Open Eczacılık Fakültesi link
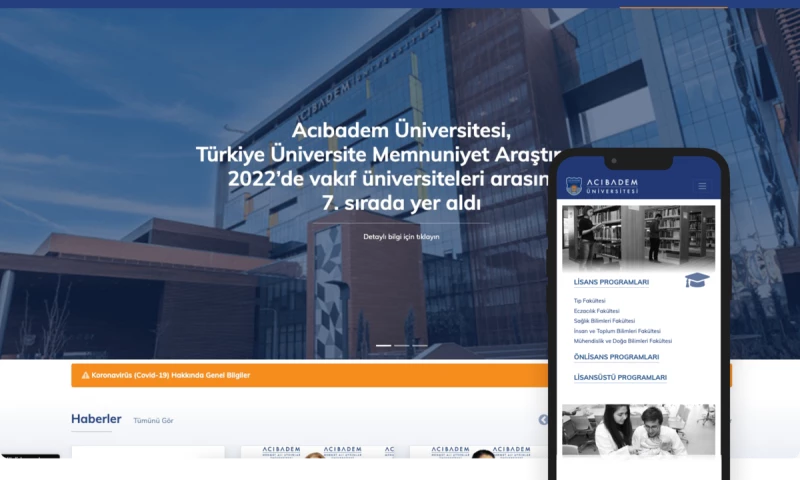Image resolution: width=800 pixels, height=480 pixels. tap(596, 311)
